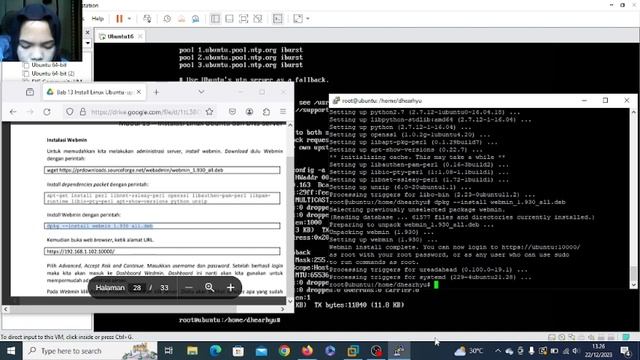Select the Ubuntu16 VM tab

[120, 36]
